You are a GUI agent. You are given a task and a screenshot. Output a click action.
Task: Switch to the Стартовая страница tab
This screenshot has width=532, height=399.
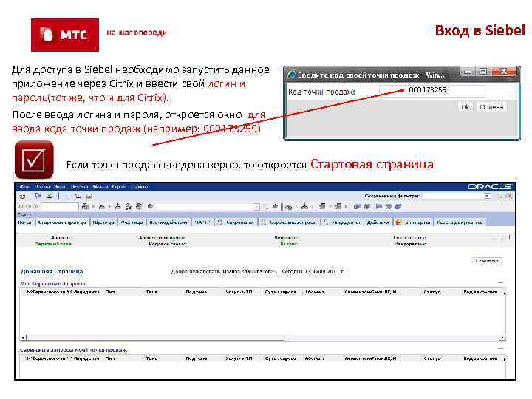pyautogui.click(x=62, y=222)
